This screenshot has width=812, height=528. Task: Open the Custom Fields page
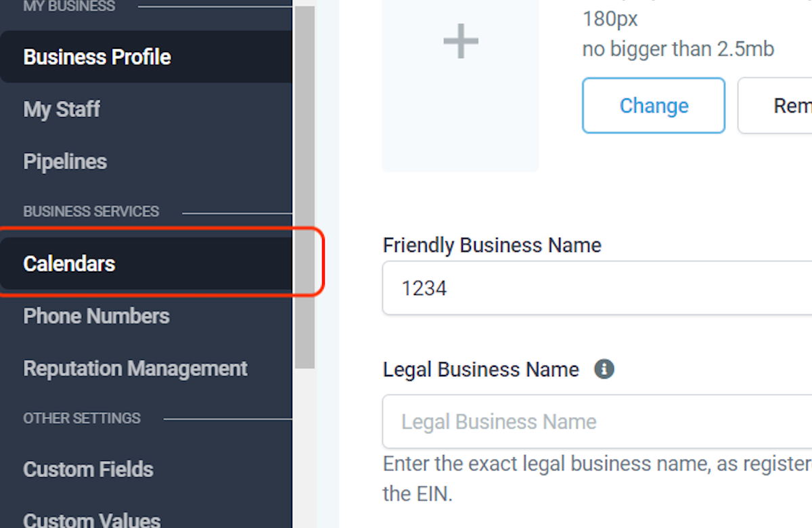coord(87,469)
